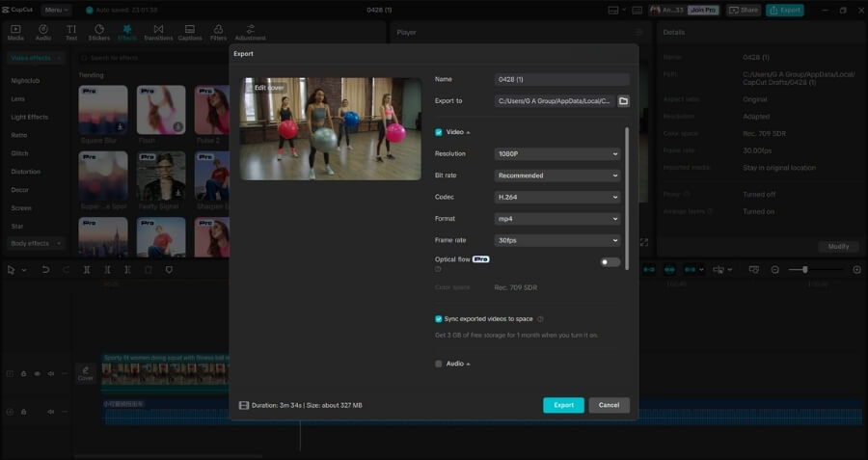Mute the audio track speaker icon
The width and height of the screenshot is (868, 460).
click(x=51, y=412)
